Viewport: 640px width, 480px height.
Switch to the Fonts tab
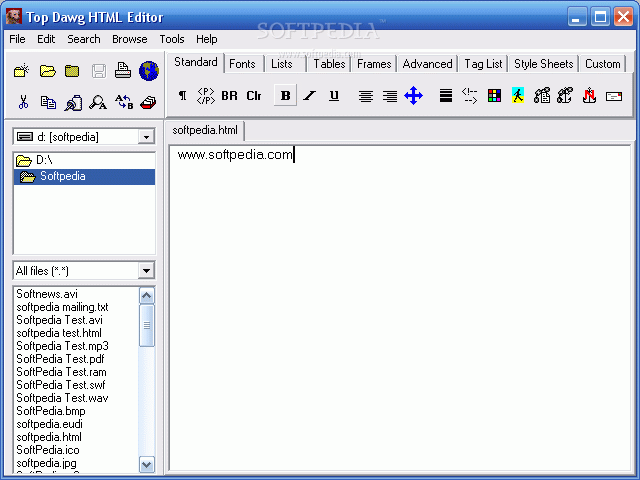click(x=242, y=64)
